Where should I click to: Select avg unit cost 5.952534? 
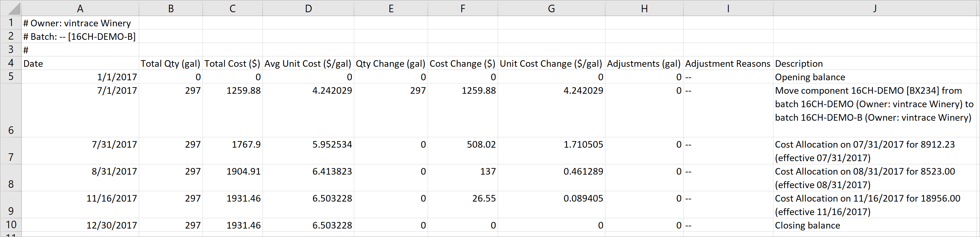click(x=308, y=151)
